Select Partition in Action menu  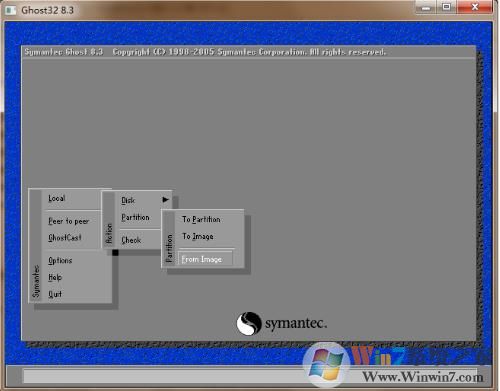135,217
